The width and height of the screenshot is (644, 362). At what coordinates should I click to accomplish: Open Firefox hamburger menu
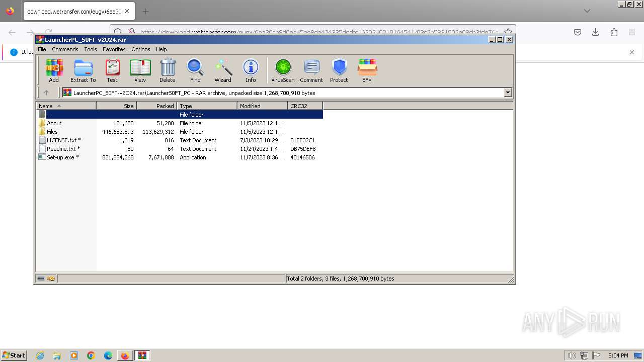point(632,32)
